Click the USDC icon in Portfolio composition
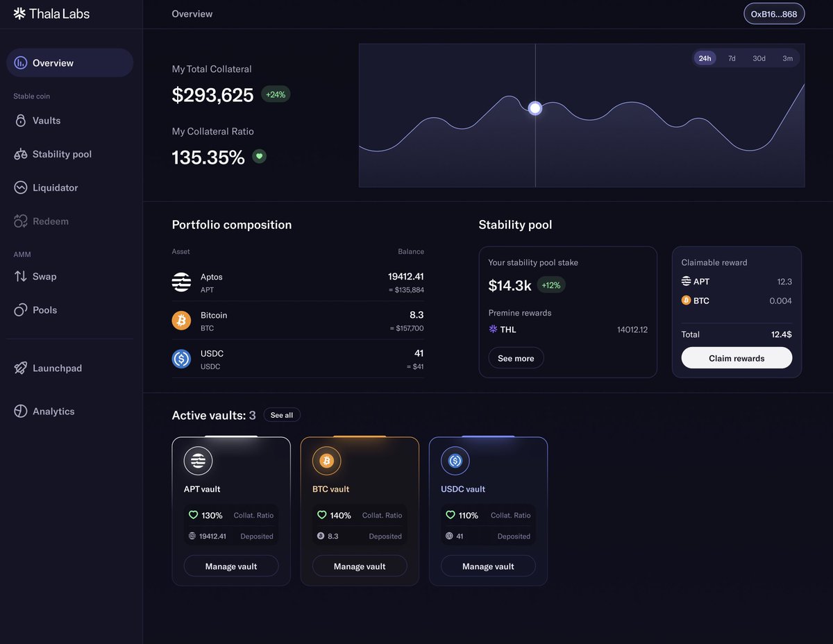Viewport: 833px width, 644px height. [x=181, y=359]
